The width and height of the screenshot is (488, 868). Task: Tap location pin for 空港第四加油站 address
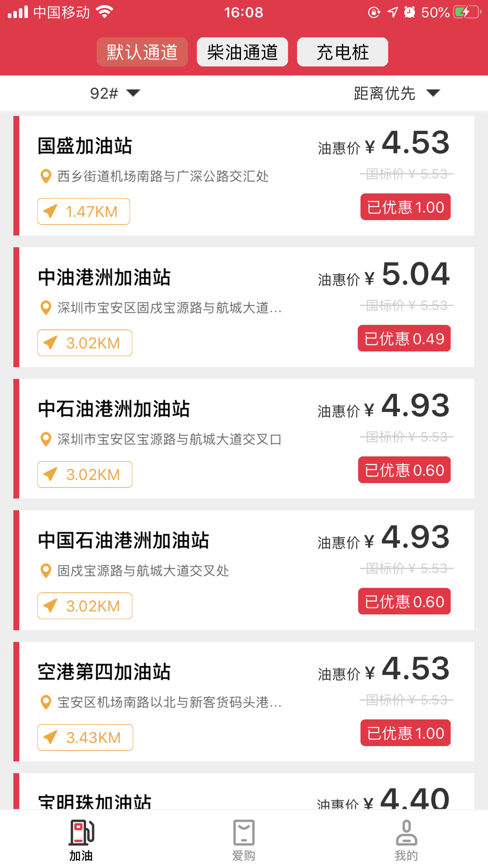click(x=46, y=702)
